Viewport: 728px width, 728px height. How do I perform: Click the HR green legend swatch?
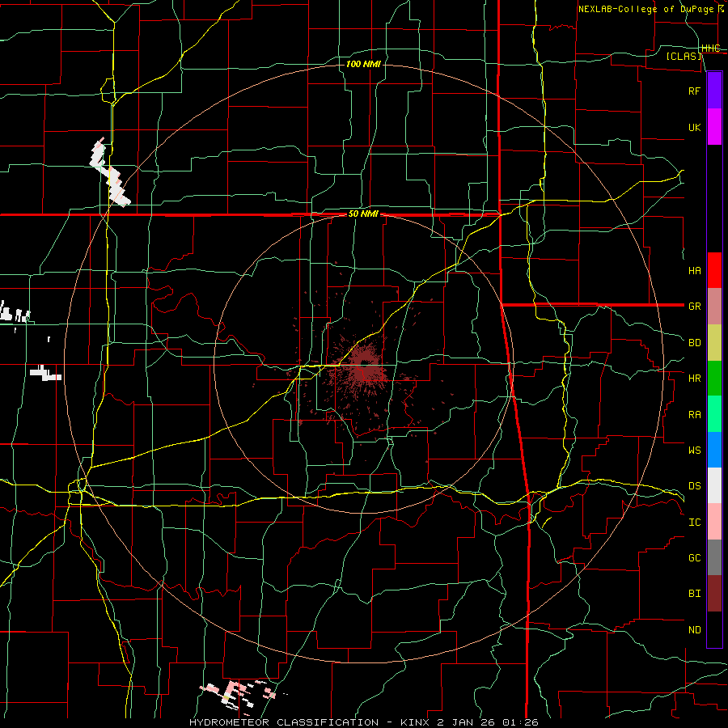[714, 378]
